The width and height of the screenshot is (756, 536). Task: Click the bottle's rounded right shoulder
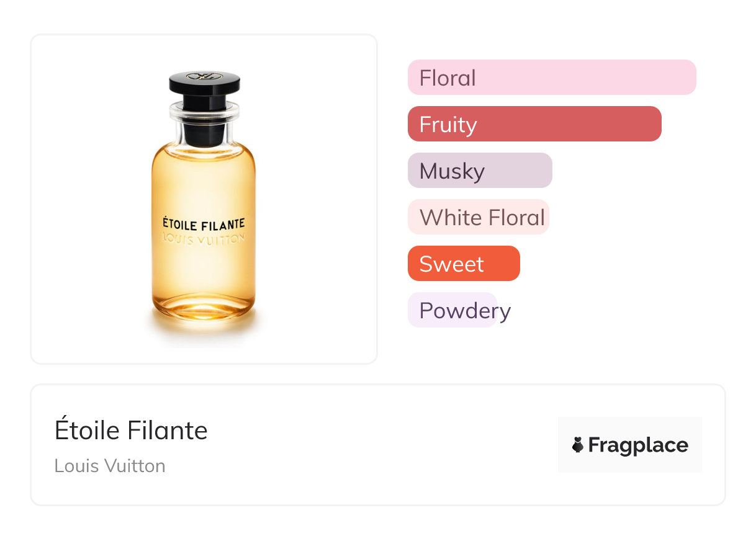point(248,154)
